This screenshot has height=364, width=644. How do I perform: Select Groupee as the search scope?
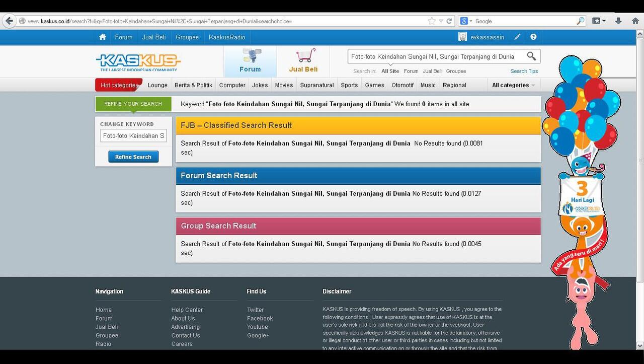(x=456, y=71)
